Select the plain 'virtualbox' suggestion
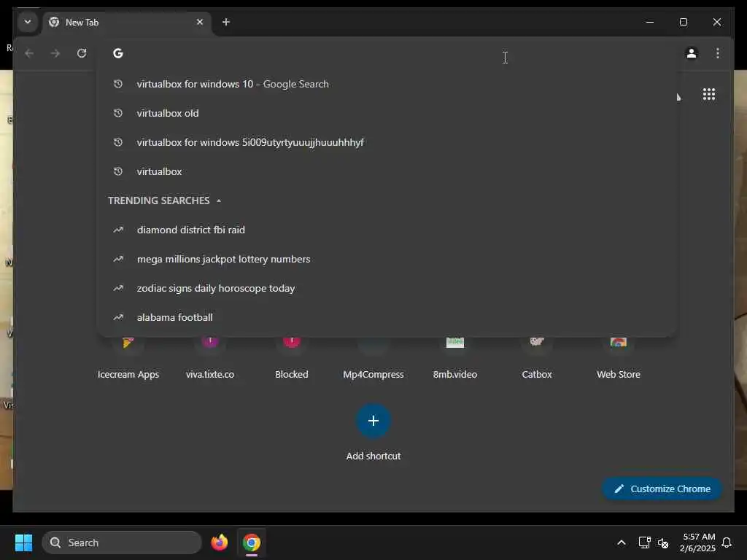This screenshot has width=747, height=560. click(386, 171)
